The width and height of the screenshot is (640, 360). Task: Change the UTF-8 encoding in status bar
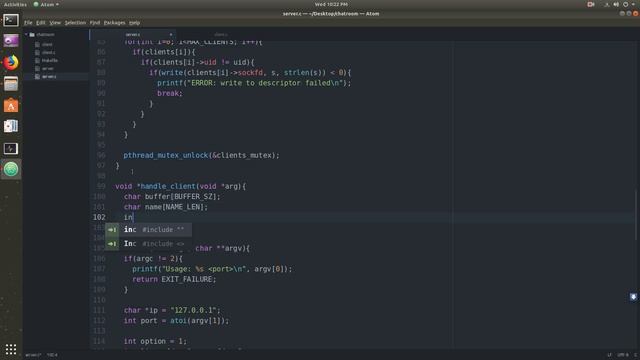point(623,355)
